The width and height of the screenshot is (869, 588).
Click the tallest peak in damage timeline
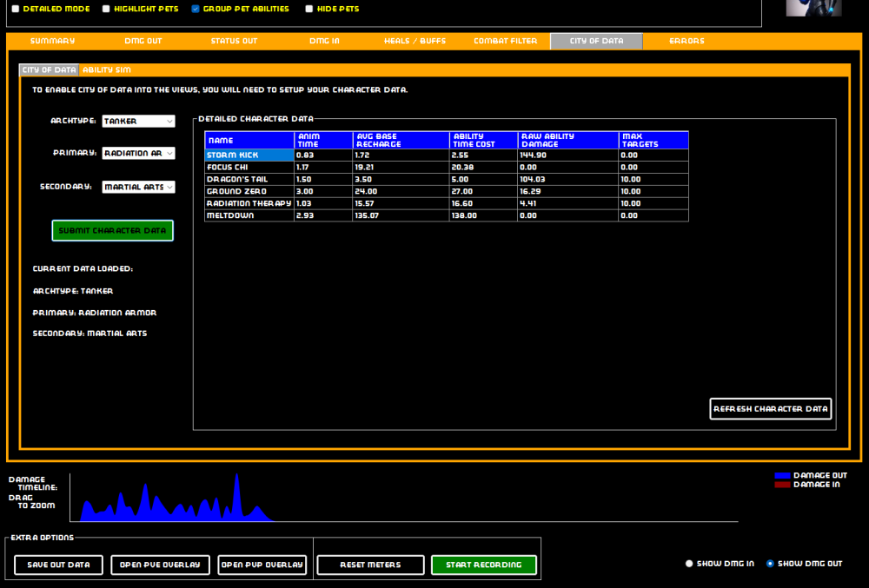(235, 479)
